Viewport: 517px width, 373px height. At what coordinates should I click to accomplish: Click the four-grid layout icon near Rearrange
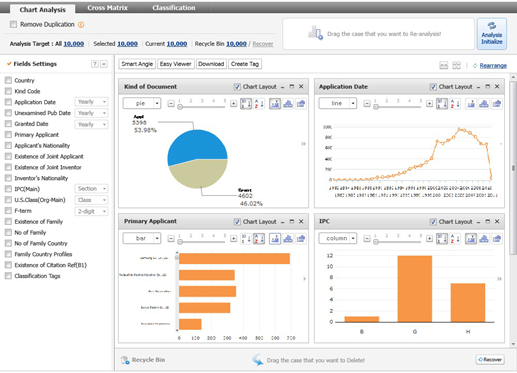[456, 65]
